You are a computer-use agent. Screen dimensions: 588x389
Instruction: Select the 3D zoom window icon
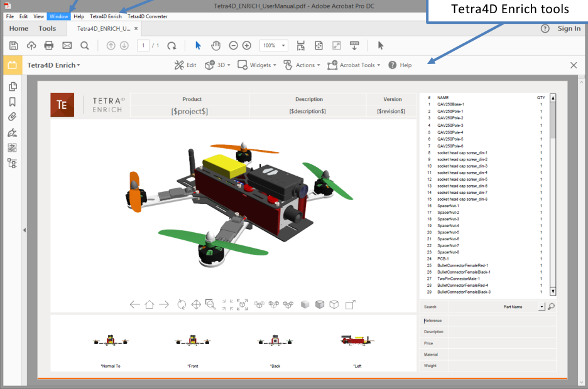(210, 304)
